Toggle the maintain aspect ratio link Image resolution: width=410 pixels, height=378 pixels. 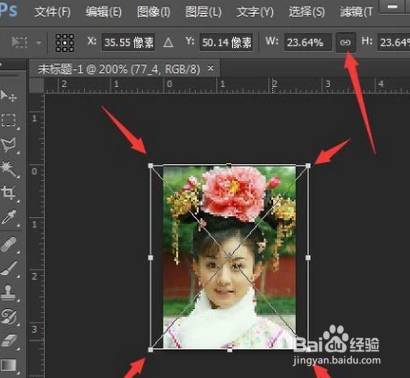[345, 42]
